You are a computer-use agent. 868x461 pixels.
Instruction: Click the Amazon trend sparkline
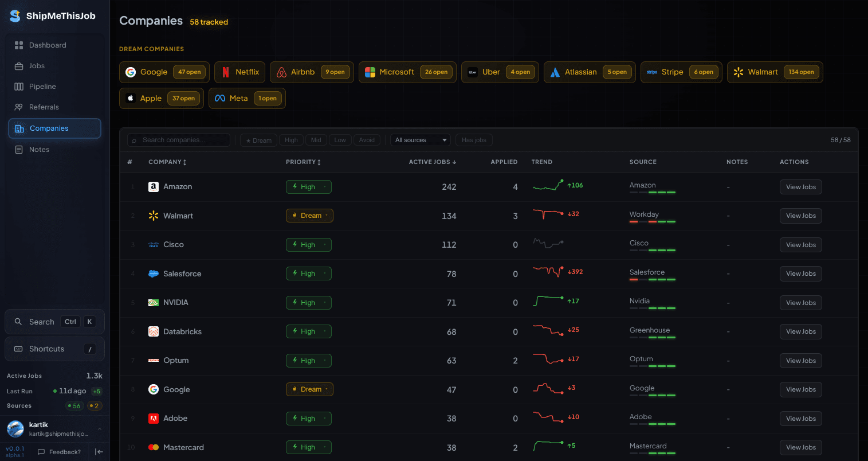548,186
